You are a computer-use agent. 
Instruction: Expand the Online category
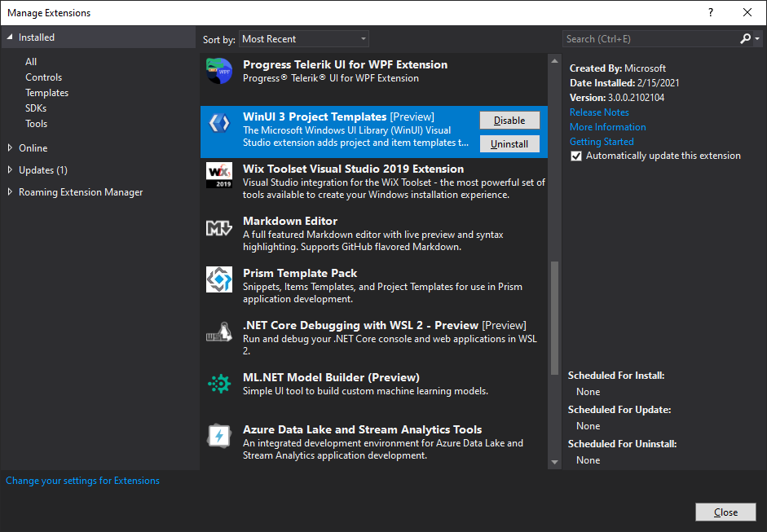pos(10,147)
